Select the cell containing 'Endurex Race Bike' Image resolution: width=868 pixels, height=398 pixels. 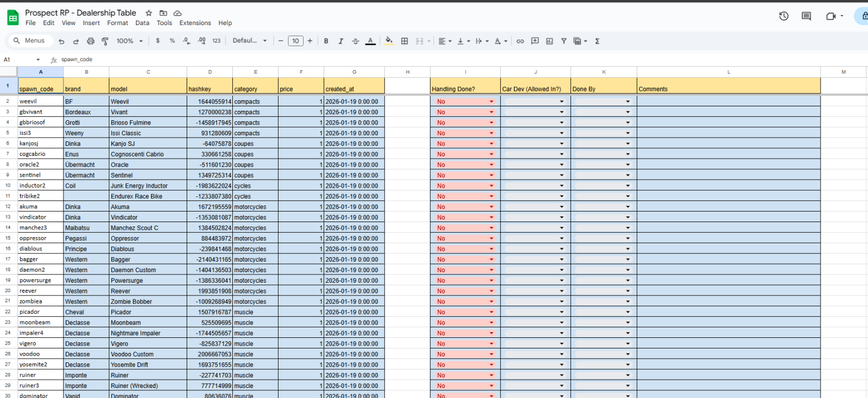click(148, 196)
